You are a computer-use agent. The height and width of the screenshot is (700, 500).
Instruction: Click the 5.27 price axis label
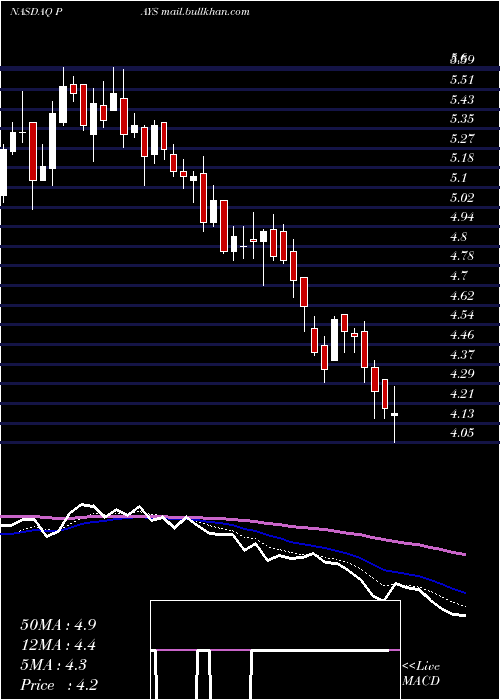(462, 139)
